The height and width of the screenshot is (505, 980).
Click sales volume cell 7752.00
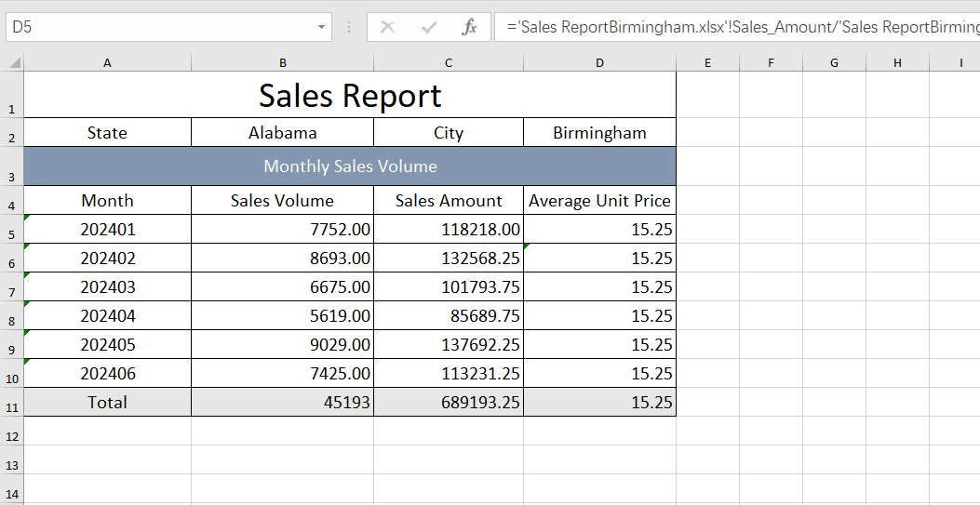click(283, 229)
